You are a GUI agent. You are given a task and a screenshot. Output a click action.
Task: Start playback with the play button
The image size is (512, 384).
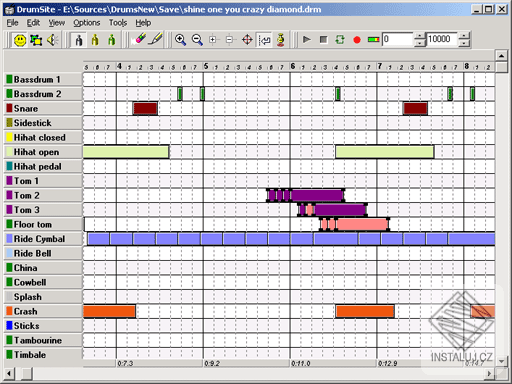click(x=307, y=40)
